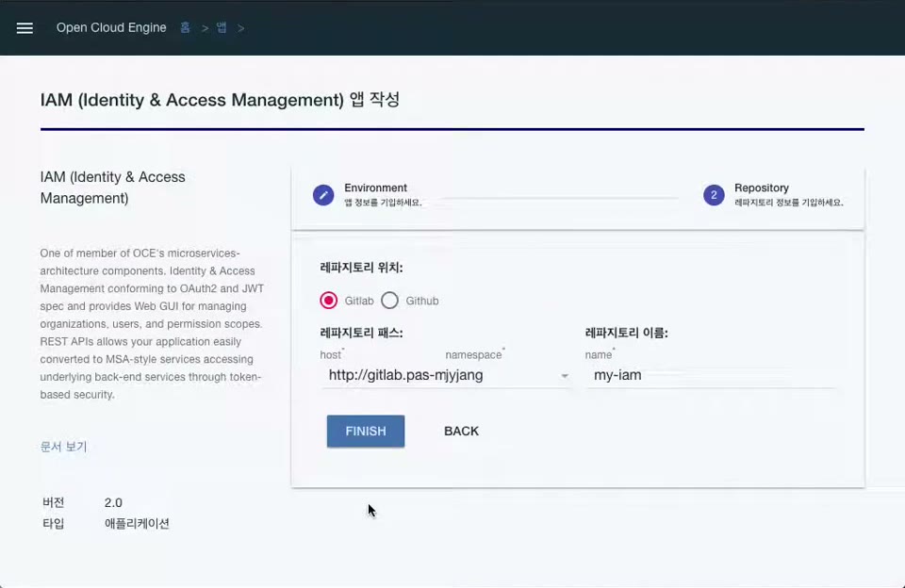Click the Open Cloud Engine title

(x=111, y=27)
